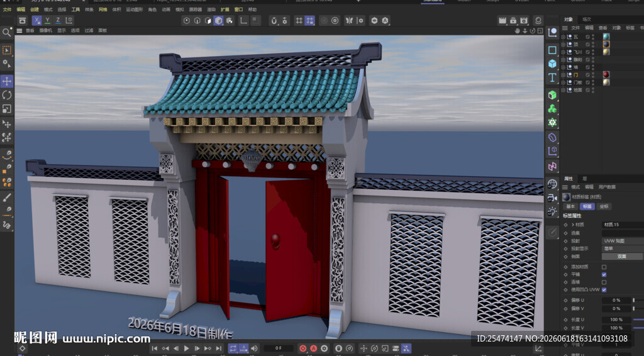
Task: Expand the 门板 object in tree
Action: [563, 82]
